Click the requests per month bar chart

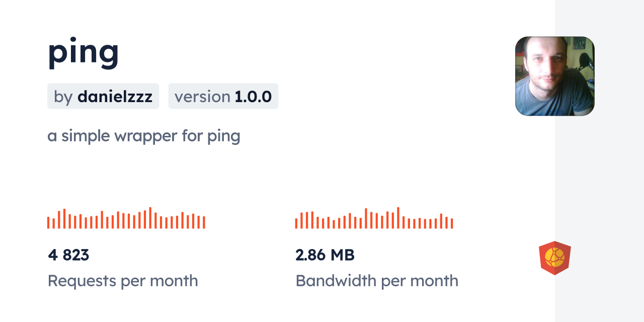[126, 218]
